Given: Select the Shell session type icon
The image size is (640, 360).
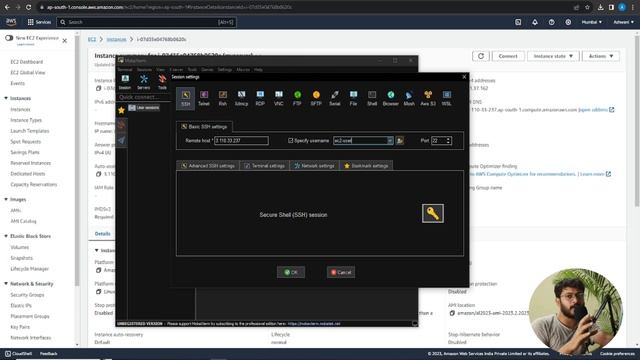Looking at the screenshot, I should coord(372,98).
